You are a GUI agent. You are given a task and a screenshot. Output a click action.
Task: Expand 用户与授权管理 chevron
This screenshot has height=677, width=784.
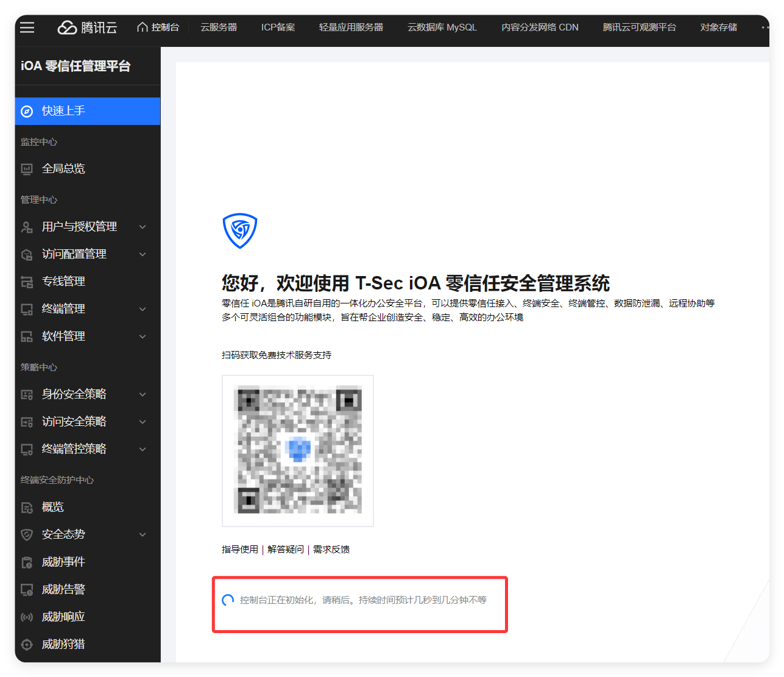(x=143, y=227)
